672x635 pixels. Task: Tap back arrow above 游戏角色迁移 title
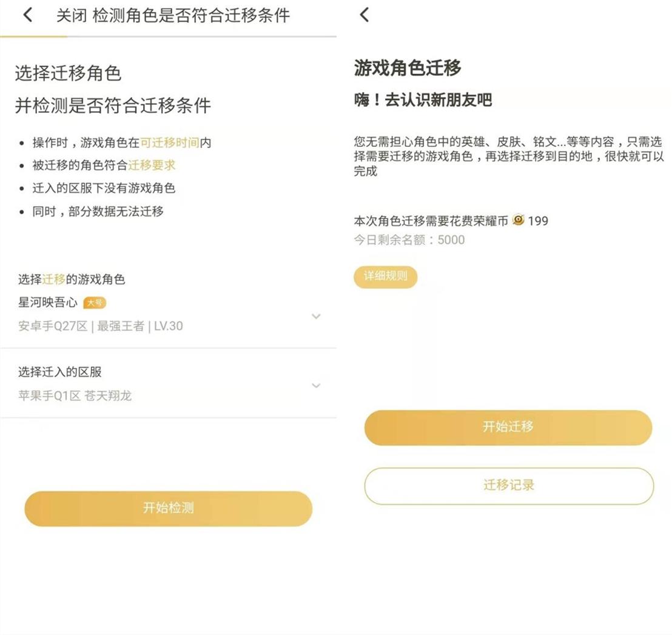364,15
